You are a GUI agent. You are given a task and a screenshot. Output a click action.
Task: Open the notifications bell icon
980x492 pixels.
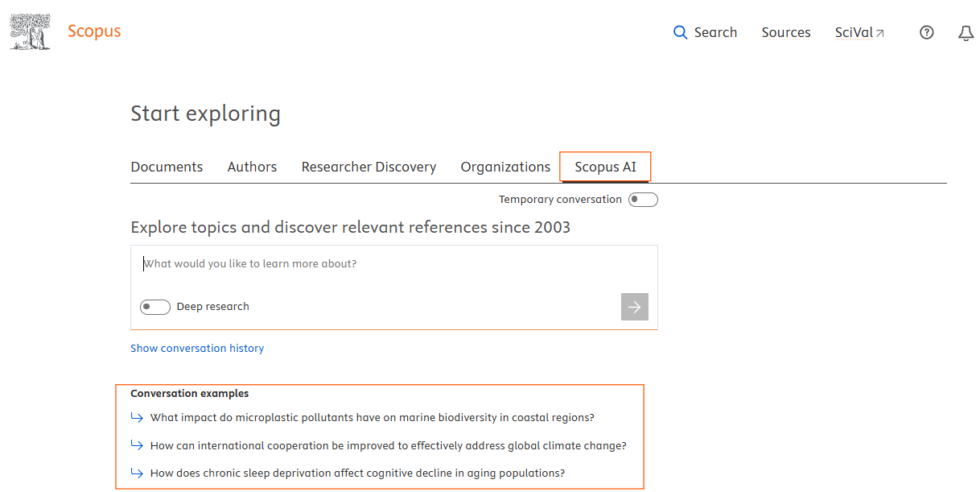966,32
